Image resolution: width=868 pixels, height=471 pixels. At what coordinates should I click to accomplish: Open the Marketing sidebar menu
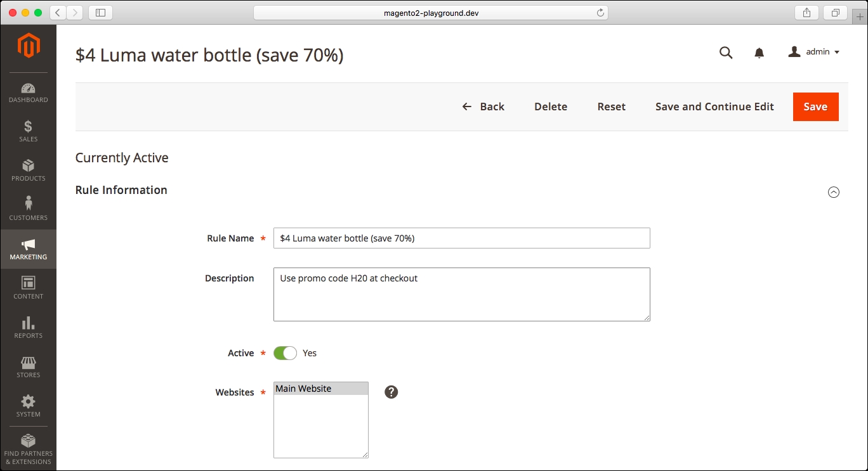click(28, 249)
